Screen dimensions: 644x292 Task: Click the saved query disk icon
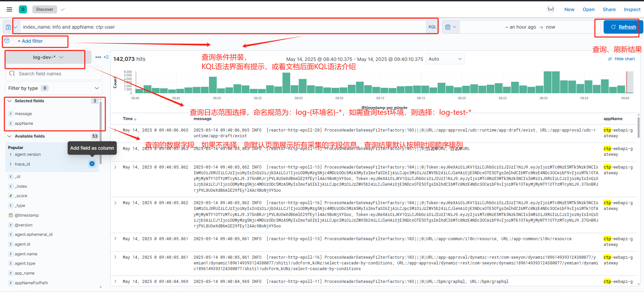coord(8,27)
